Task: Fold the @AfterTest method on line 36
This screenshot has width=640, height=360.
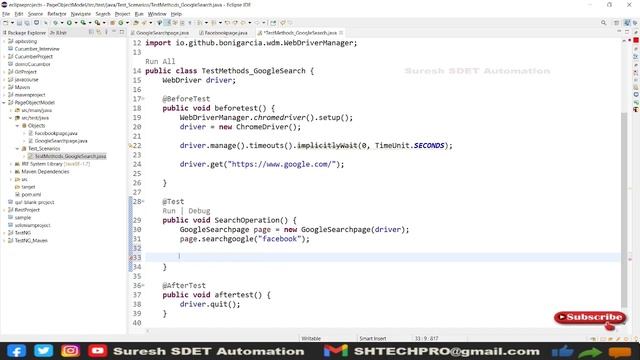Action: click(x=144, y=286)
